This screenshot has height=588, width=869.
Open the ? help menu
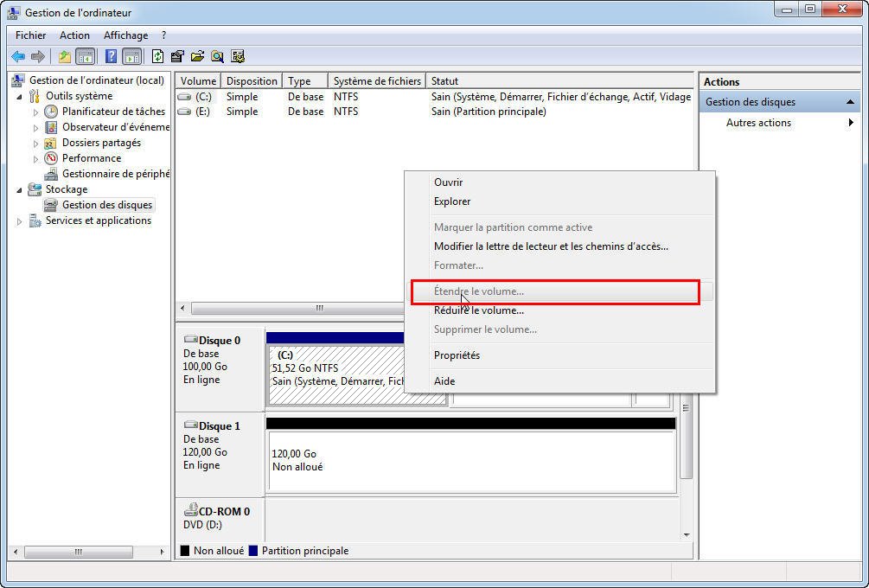(163, 35)
